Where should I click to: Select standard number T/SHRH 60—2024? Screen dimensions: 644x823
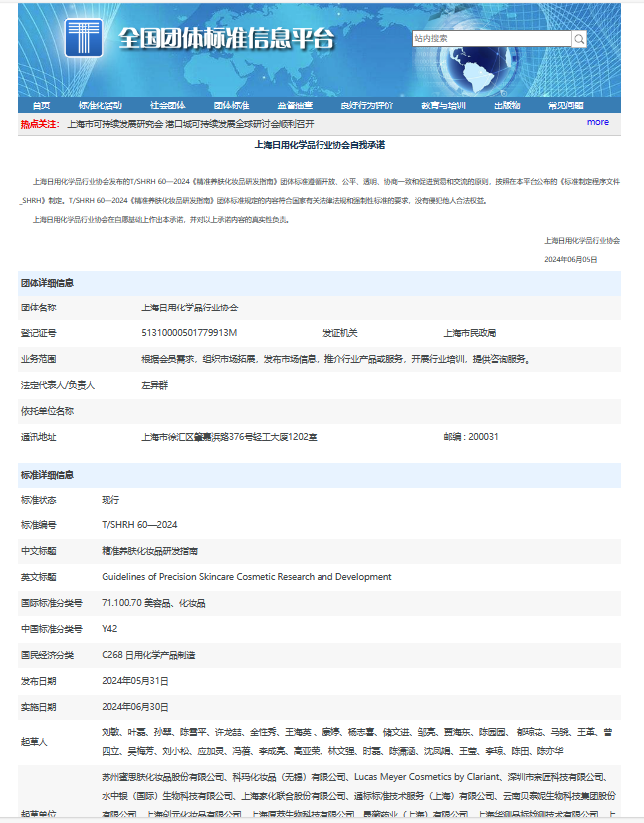point(139,525)
